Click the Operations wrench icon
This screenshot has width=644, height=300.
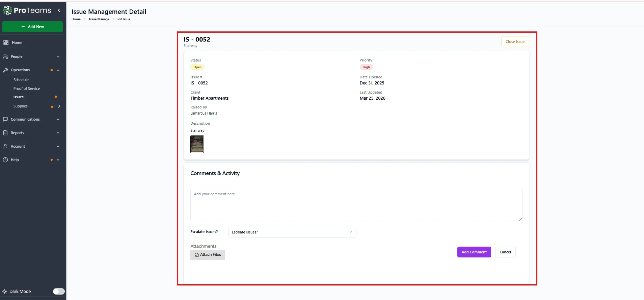(5, 70)
